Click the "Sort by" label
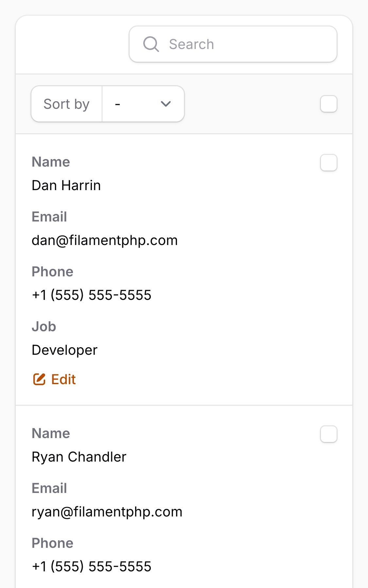 [66, 104]
